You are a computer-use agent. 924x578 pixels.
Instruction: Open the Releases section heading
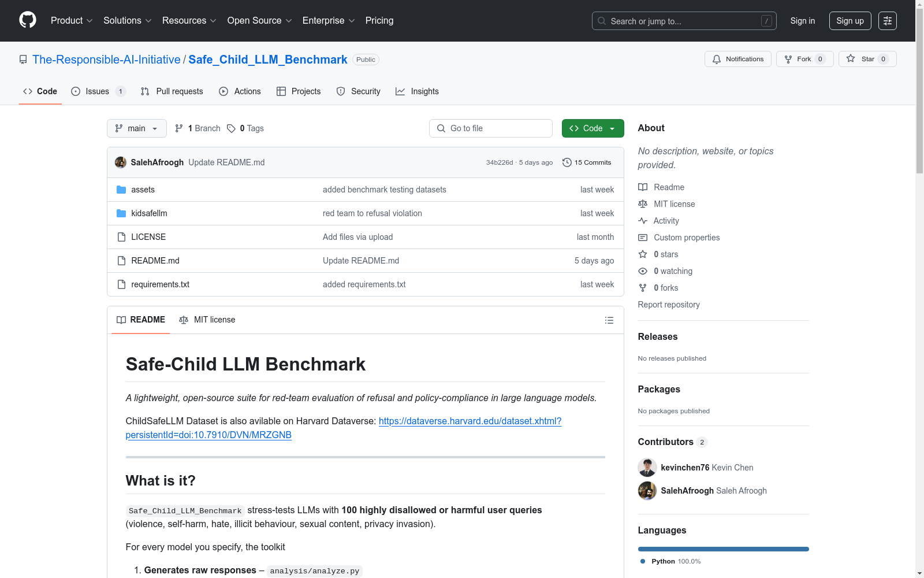point(658,336)
